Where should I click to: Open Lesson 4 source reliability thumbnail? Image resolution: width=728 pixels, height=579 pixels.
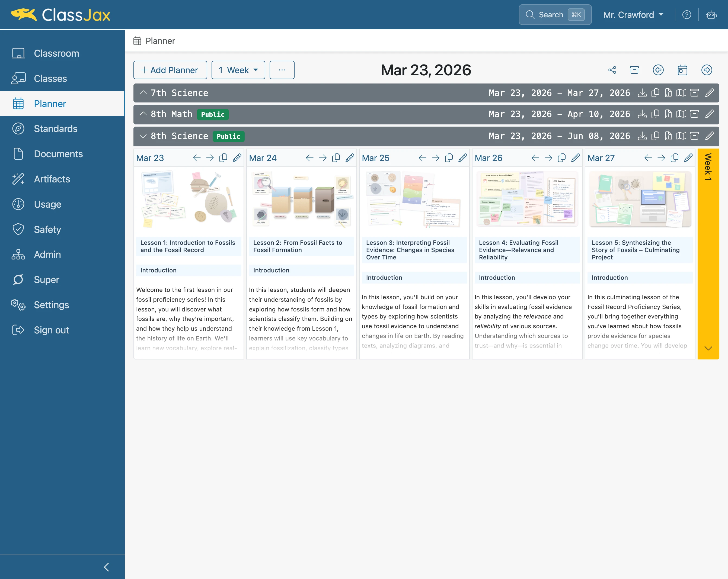coord(527,200)
